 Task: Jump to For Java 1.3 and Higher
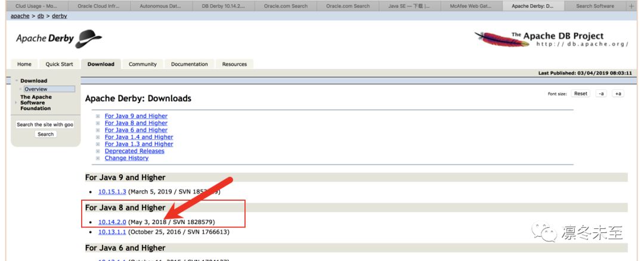(x=139, y=144)
